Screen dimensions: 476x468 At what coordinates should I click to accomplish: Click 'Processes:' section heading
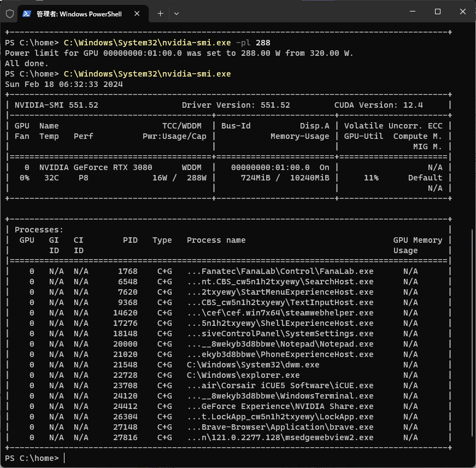39,230
